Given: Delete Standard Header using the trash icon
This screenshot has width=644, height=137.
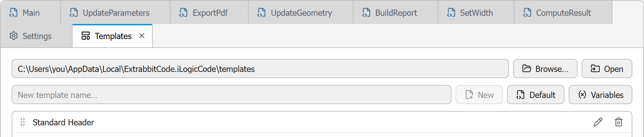Looking at the screenshot, I should 619,122.
